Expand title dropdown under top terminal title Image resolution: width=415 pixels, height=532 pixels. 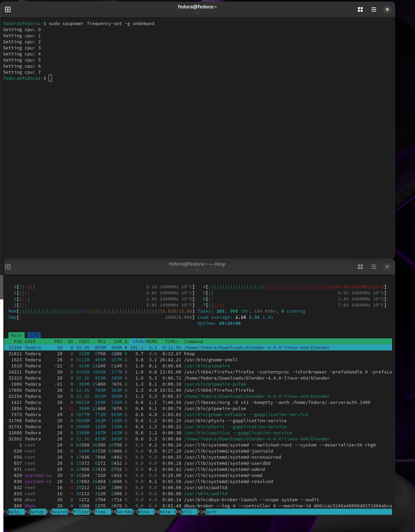(x=197, y=13)
